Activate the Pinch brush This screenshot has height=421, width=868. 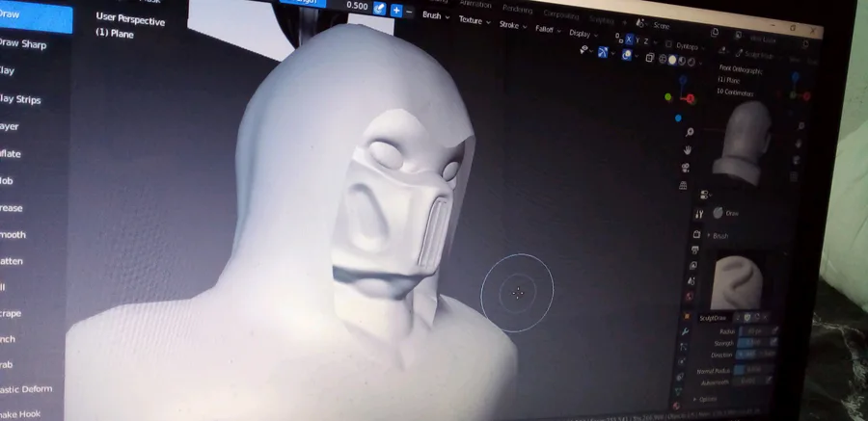click(9, 339)
